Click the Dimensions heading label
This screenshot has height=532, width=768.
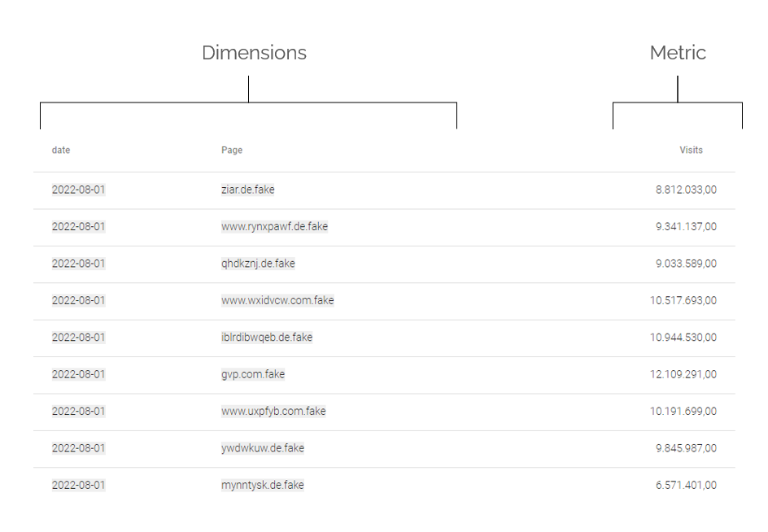[x=254, y=53]
